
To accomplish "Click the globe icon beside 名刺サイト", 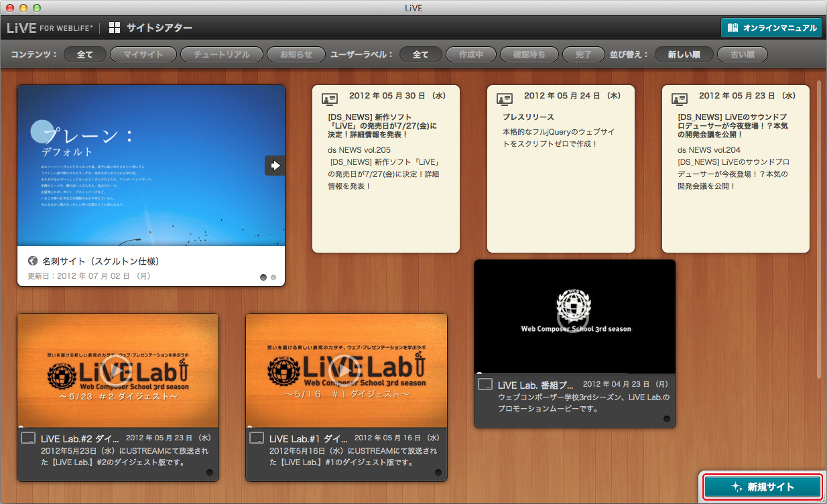I will pos(33,261).
